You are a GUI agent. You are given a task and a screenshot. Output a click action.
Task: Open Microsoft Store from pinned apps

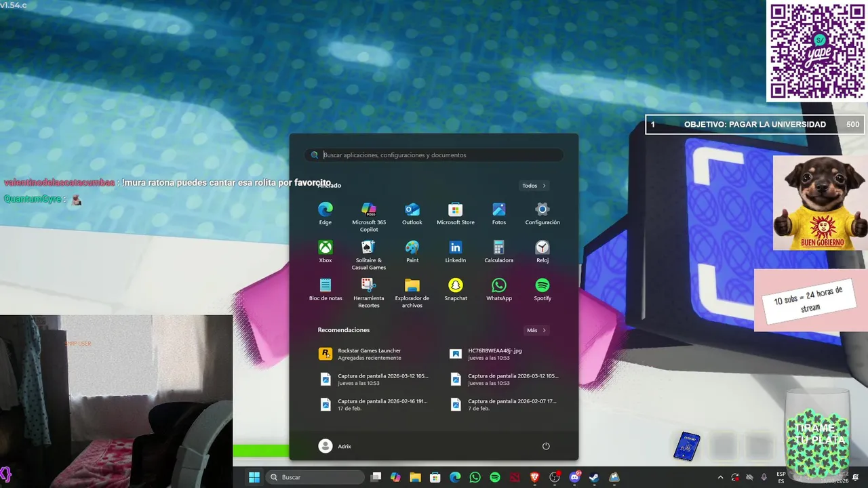point(456,213)
